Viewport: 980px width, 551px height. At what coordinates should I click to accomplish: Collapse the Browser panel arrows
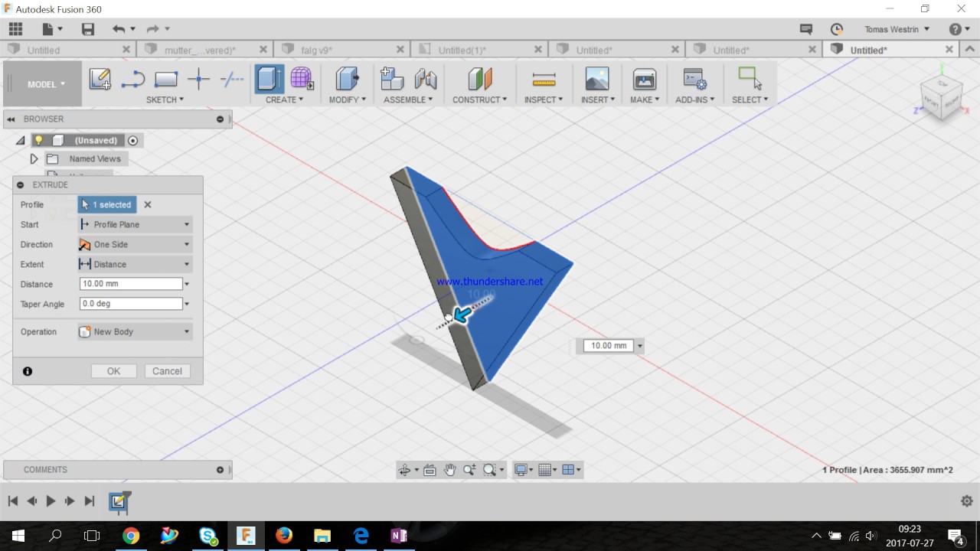(11, 119)
